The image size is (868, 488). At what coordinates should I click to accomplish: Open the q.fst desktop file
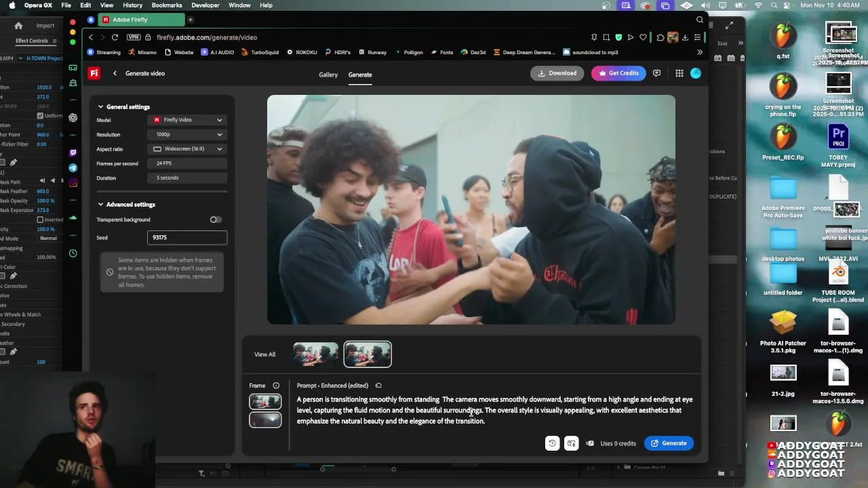783,39
